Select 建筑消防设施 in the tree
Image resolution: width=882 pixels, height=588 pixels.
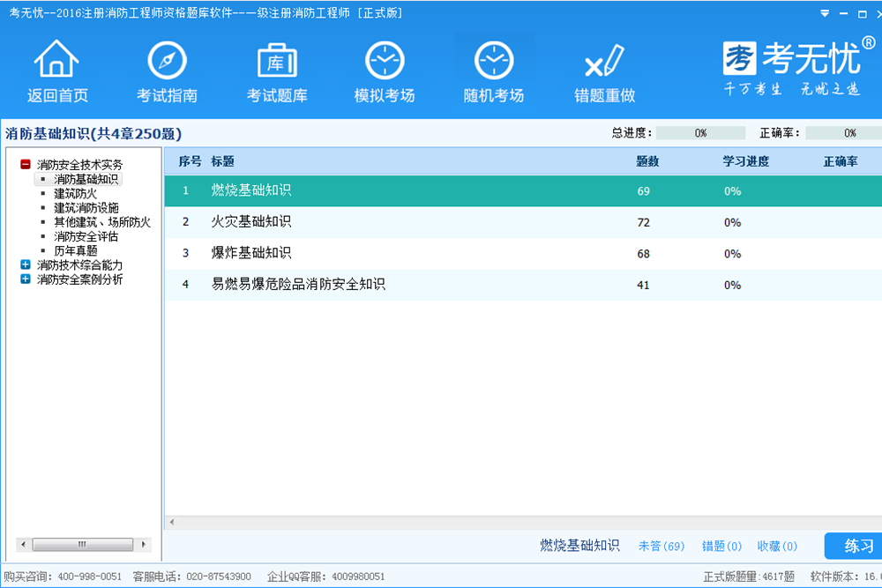(x=86, y=208)
